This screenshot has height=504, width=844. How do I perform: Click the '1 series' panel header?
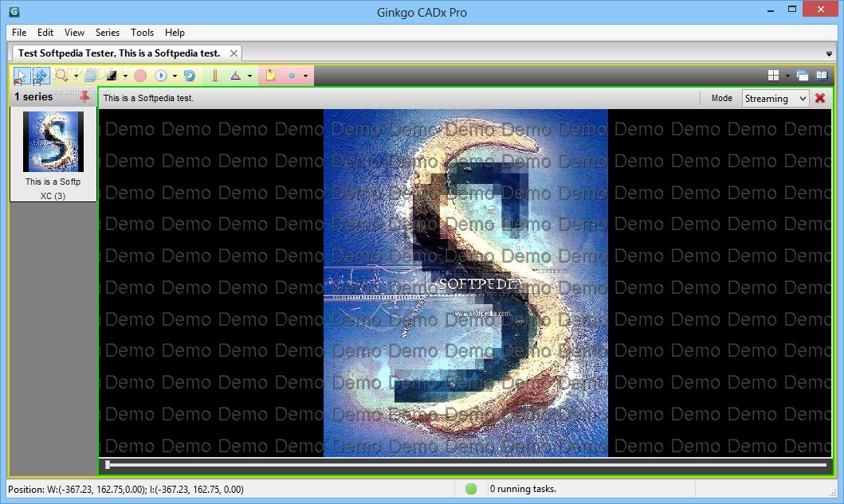[x=33, y=97]
